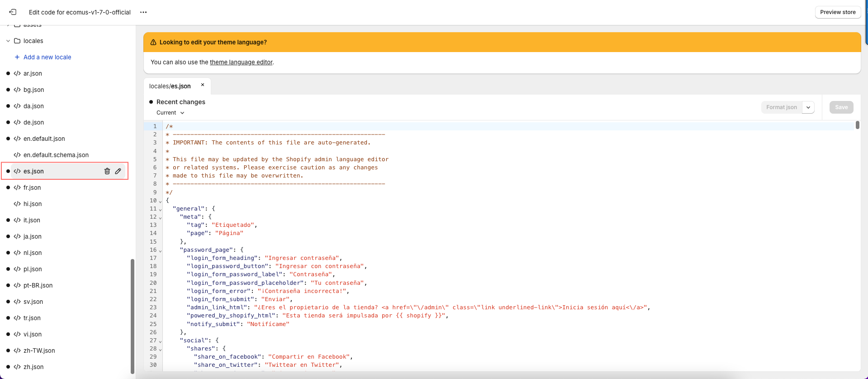Click the warning icon in the banner
Screen dimensions: 868x379
click(153, 42)
